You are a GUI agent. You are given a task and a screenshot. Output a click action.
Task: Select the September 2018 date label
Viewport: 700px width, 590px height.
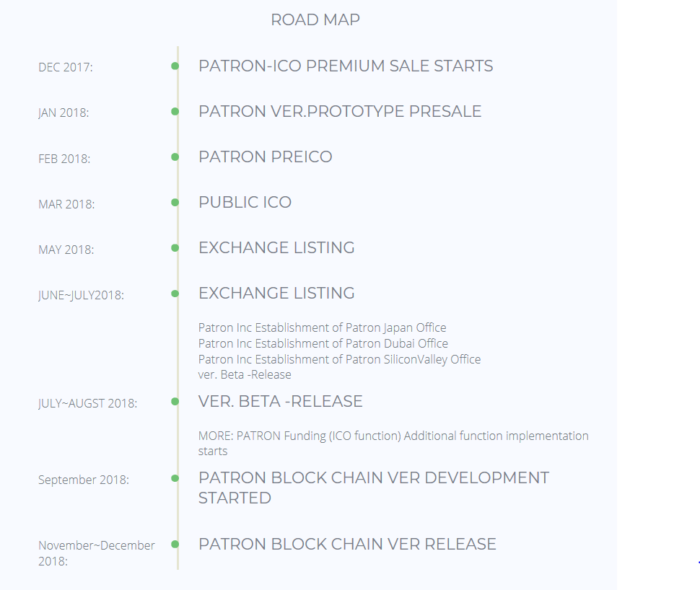pos(84,480)
